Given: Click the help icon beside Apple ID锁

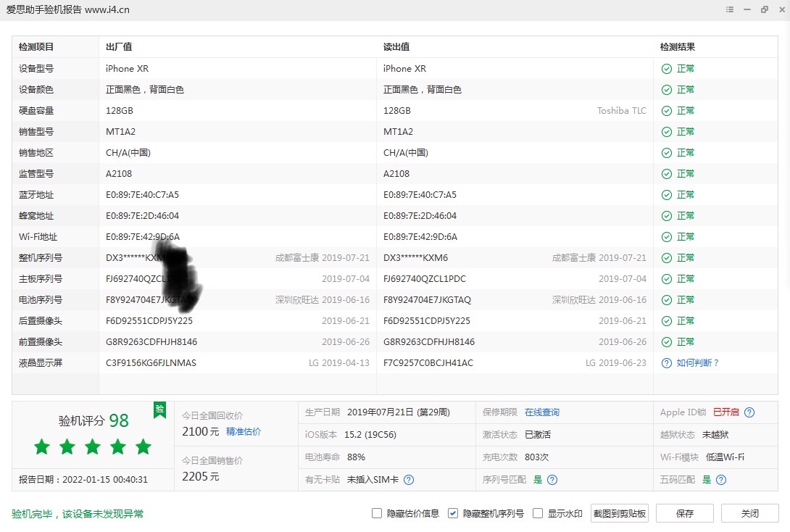Looking at the screenshot, I should (x=749, y=412).
